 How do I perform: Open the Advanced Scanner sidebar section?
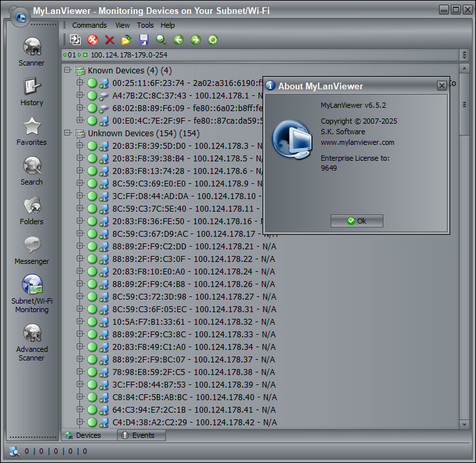click(32, 343)
